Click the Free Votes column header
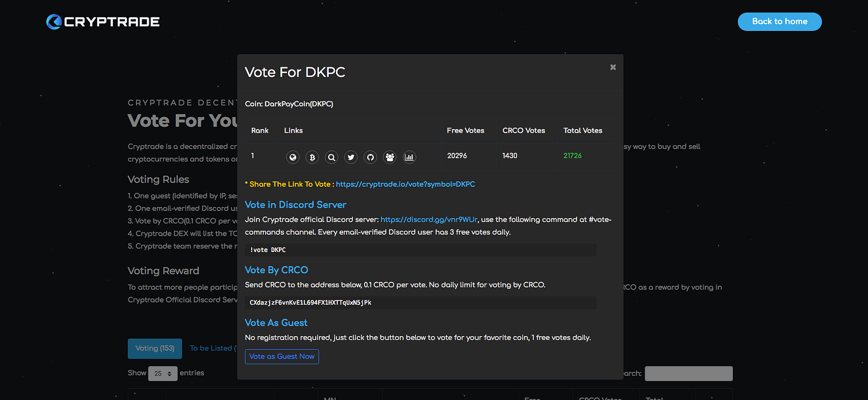Viewport: 868px width, 400px height. point(465,131)
